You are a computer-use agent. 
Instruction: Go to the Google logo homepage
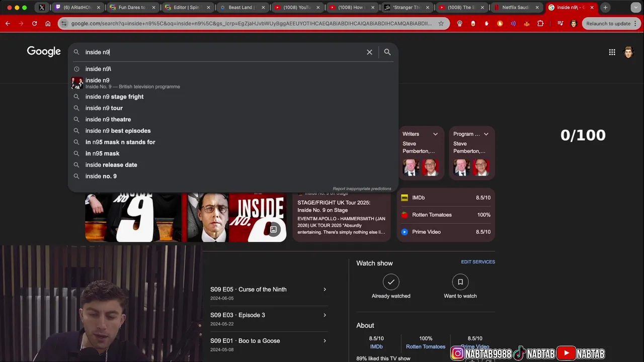(44, 51)
